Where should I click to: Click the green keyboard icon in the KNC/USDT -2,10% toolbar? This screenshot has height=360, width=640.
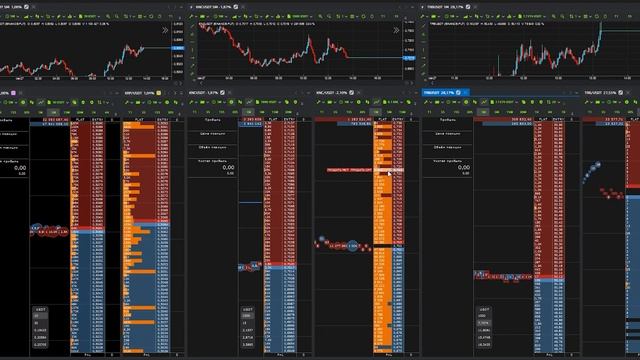point(329,102)
